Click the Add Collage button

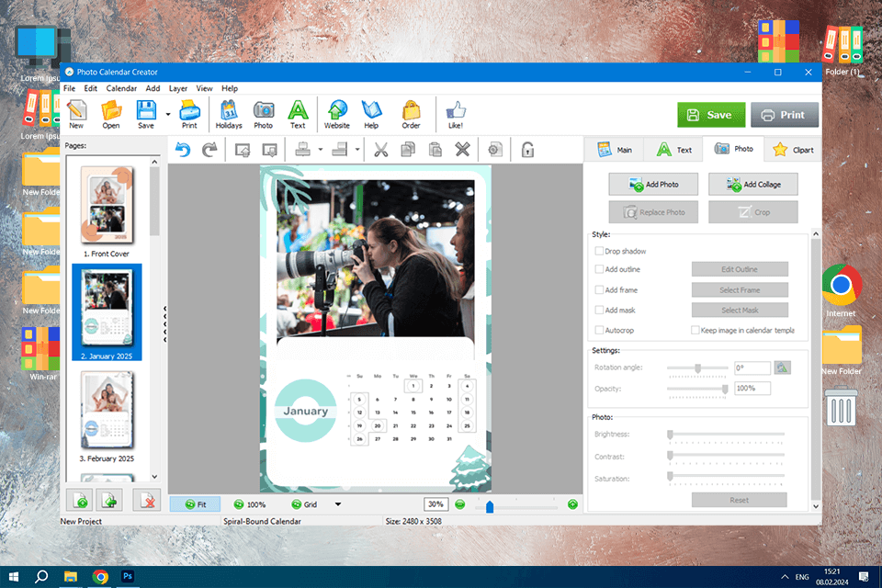pyautogui.click(x=753, y=184)
